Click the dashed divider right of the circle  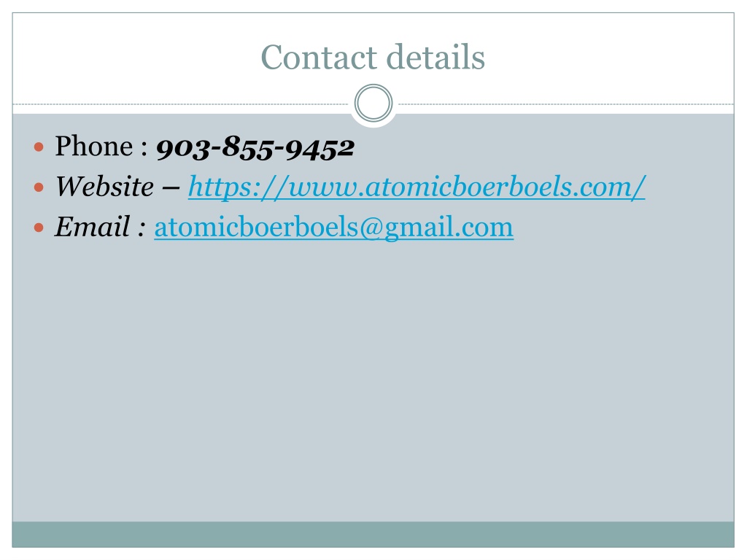click(x=565, y=104)
